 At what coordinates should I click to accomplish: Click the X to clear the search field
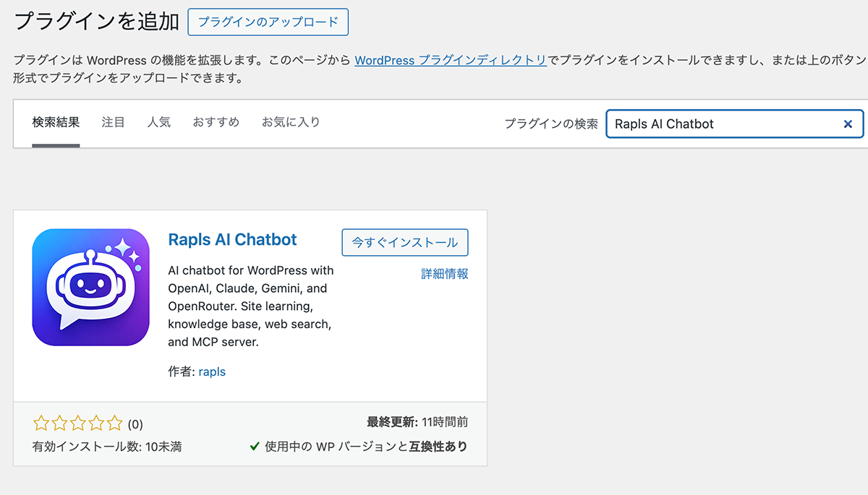pos(848,124)
